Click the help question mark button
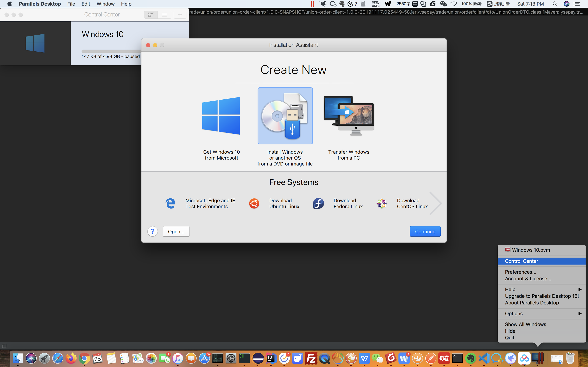The width and height of the screenshot is (588, 367). click(x=153, y=231)
